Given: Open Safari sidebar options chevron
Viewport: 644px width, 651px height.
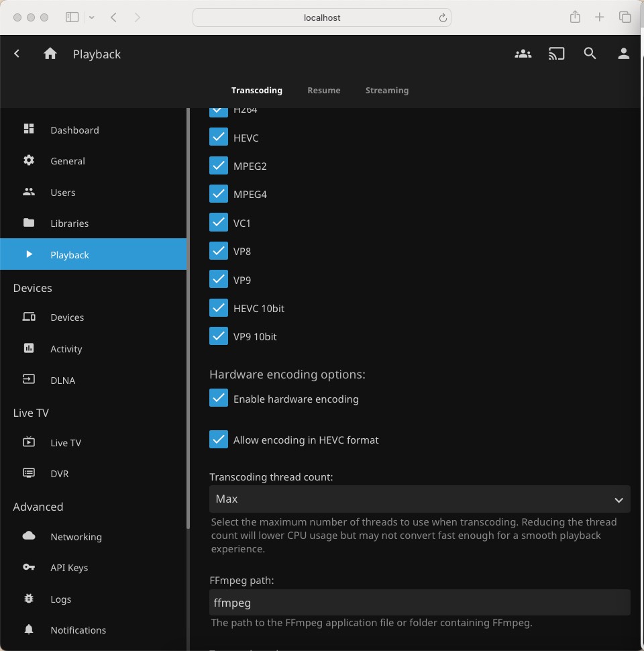Looking at the screenshot, I should pos(91,17).
